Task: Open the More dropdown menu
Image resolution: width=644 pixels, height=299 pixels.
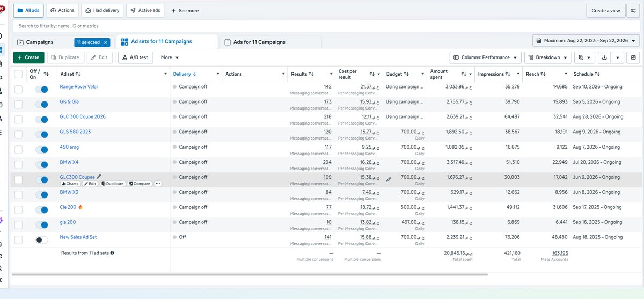Action: (x=170, y=57)
